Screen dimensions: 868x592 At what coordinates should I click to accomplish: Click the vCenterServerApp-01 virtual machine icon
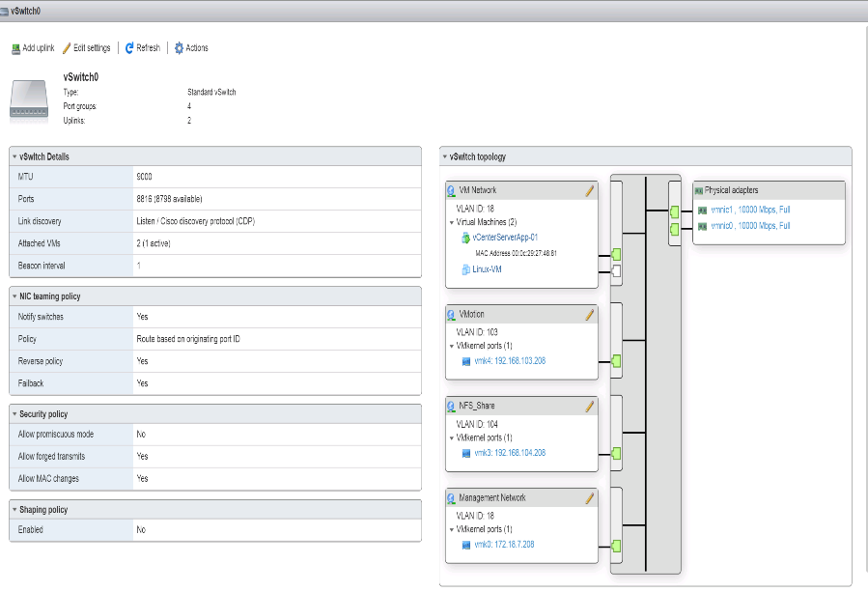(465, 238)
